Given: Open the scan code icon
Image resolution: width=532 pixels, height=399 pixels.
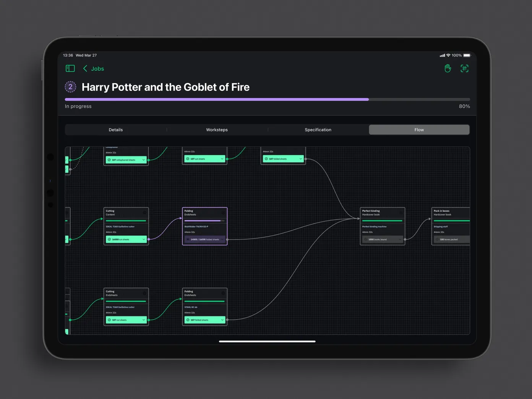Looking at the screenshot, I should [464, 68].
